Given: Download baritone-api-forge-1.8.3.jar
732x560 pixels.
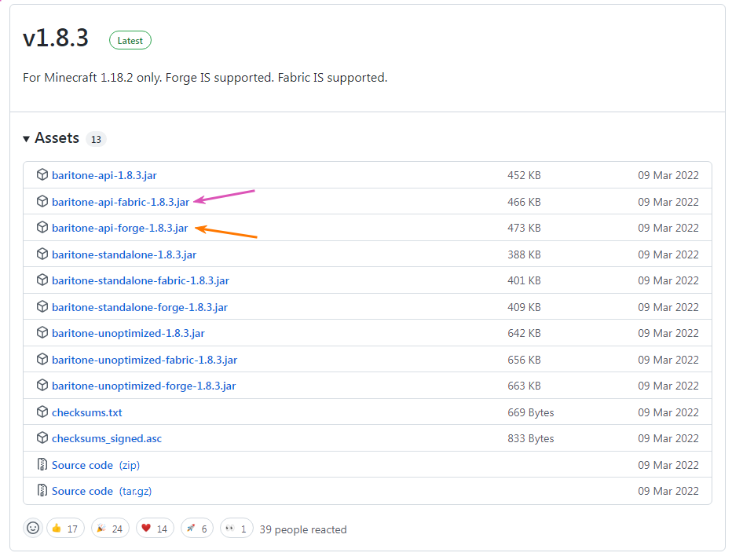Looking at the screenshot, I should point(120,229).
